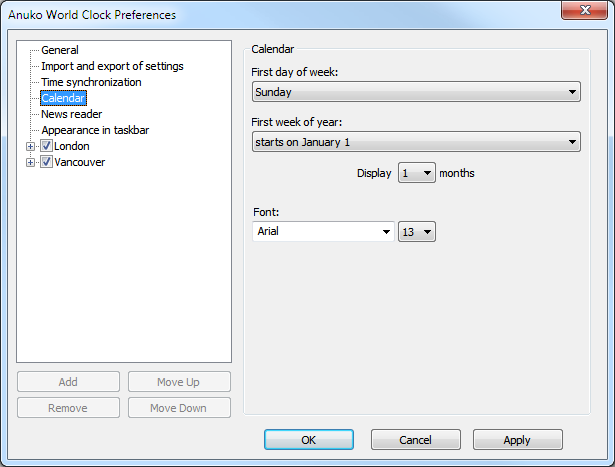Open the Arial font name dropdown
The height and width of the screenshot is (467, 615).
click(323, 232)
